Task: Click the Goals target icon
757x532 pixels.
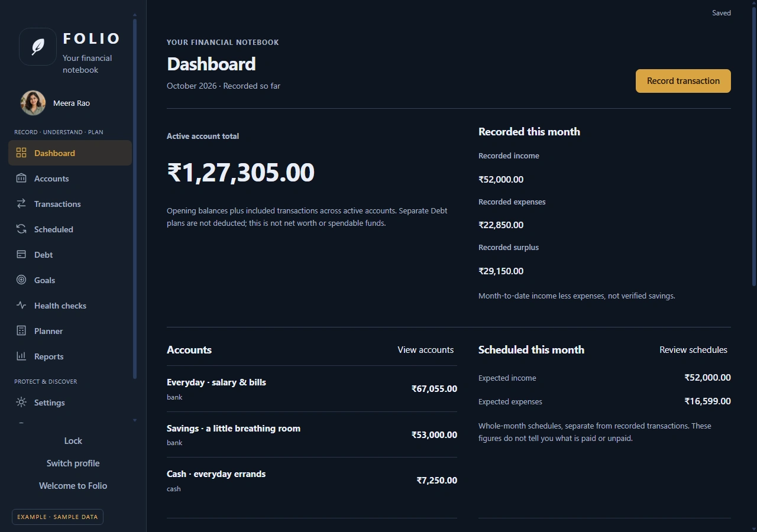Action: click(x=21, y=280)
